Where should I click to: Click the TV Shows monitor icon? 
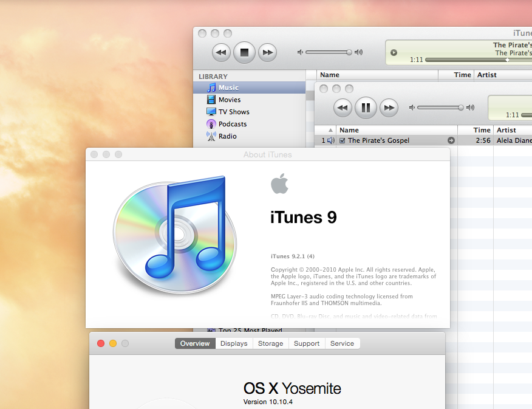click(211, 112)
